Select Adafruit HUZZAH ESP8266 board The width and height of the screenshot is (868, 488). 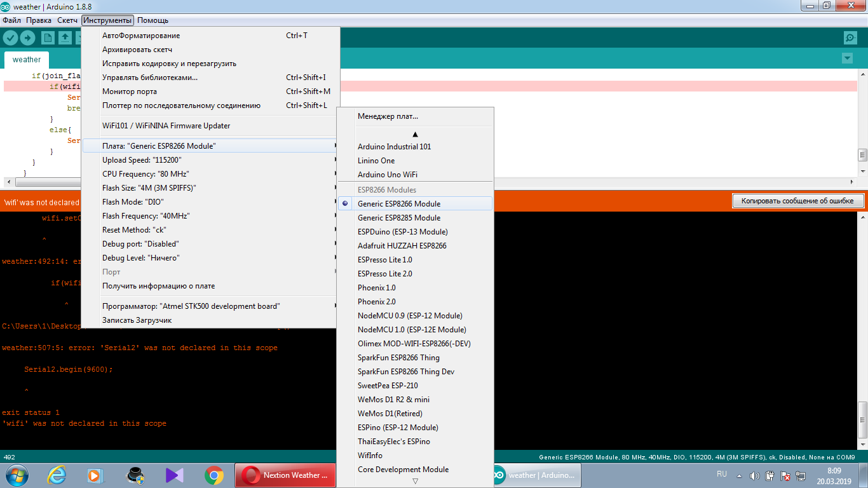(x=415, y=246)
